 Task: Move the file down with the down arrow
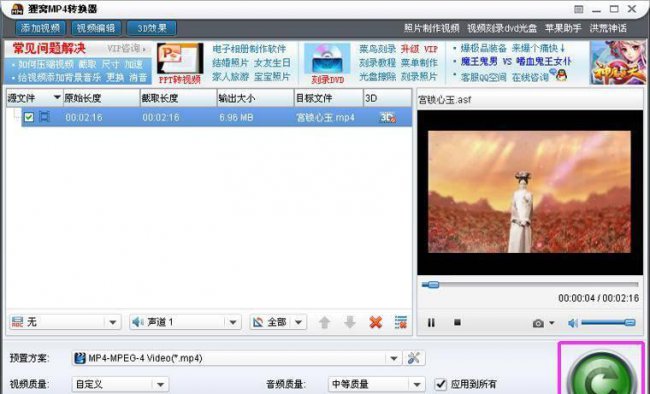coord(350,322)
